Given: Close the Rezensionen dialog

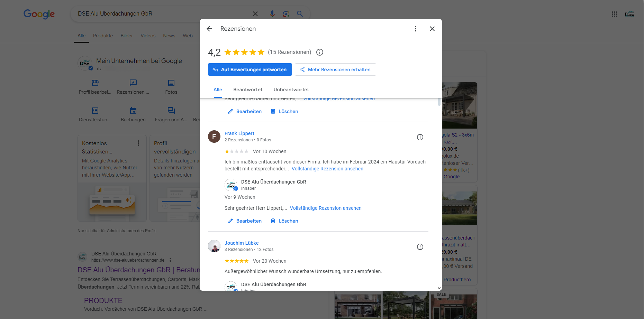Looking at the screenshot, I should (432, 29).
